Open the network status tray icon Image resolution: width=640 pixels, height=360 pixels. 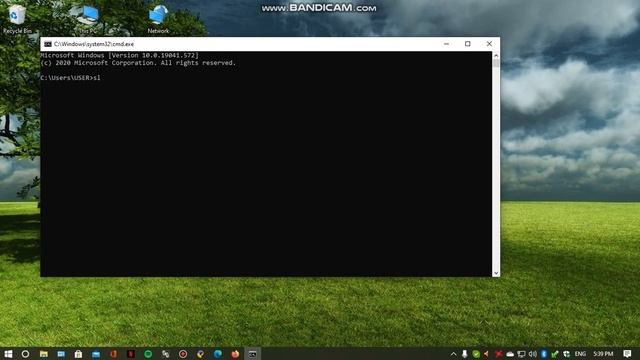(x=521, y=354)
